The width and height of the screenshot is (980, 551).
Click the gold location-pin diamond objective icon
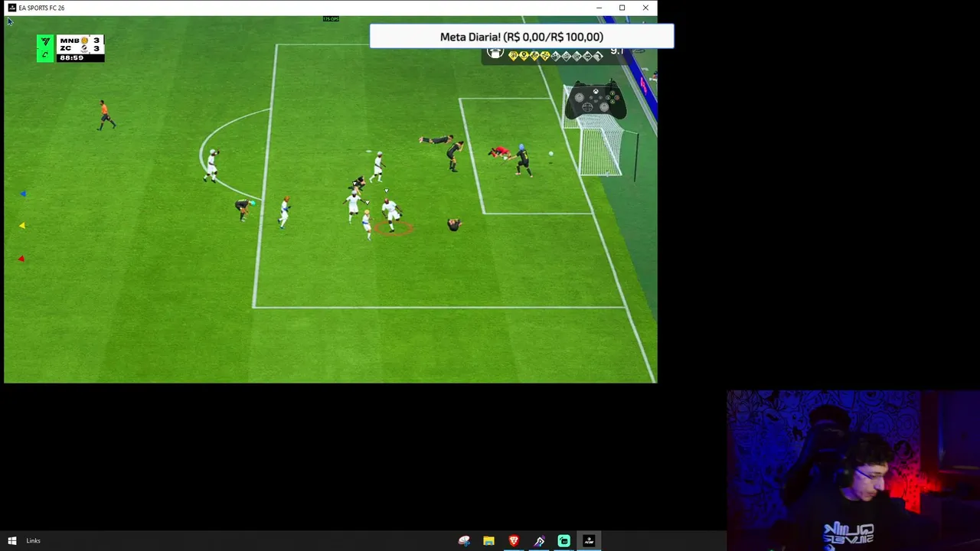coord(524,56)
